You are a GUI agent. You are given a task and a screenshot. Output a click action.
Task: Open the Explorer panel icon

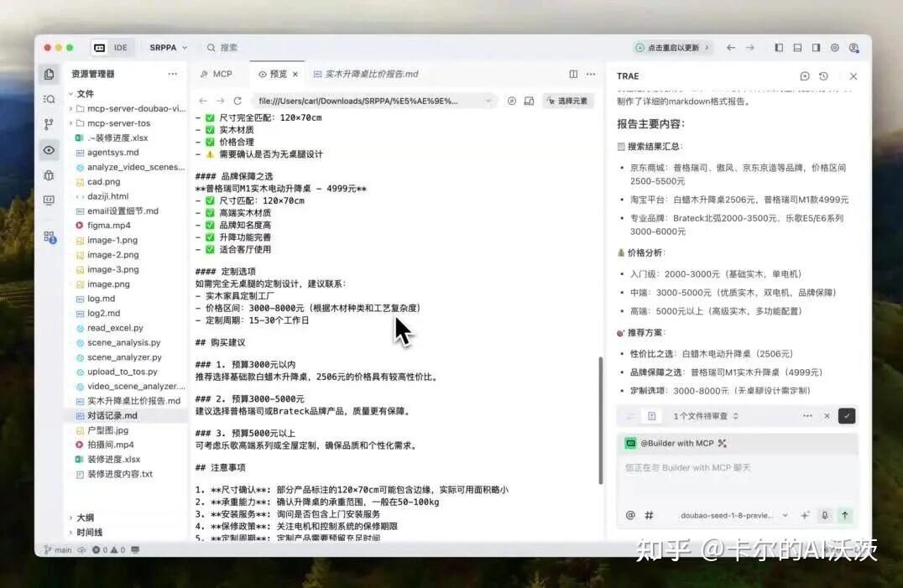pos(49,74)
